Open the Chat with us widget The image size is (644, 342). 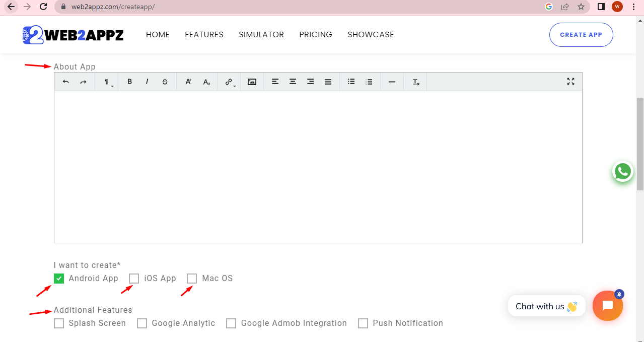pyautogui.click(x=546, y=306)
